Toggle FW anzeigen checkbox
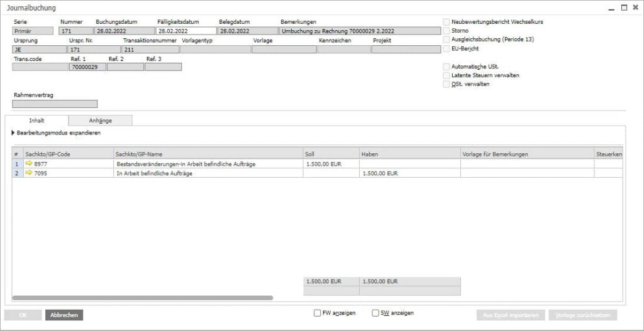The image size is (644, 331). pyautogui.click(x=318, y=313)
